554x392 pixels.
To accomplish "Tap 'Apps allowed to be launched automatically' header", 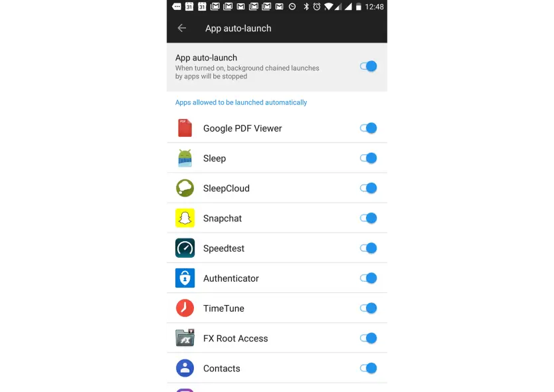I will (241, 102).
